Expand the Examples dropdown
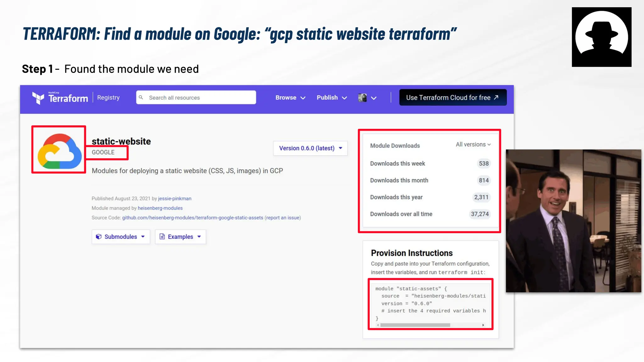The height and width of the screenshot is (362, 644). click(180, 237)
